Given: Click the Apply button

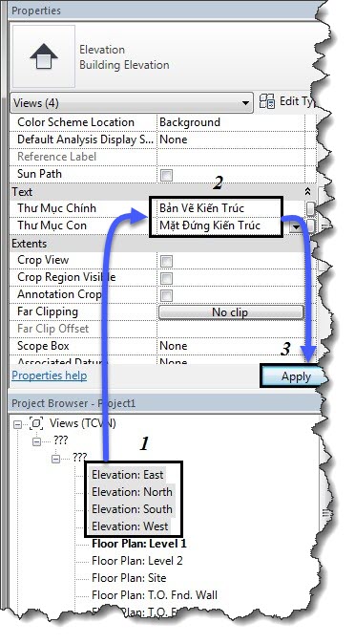Looking at the screenshot, I should [294, 376].
